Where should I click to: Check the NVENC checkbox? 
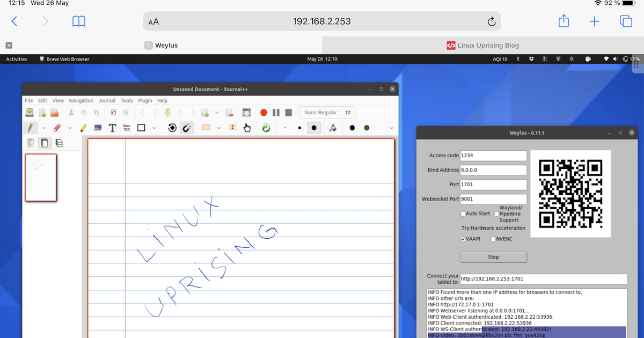tap(493, 239)
